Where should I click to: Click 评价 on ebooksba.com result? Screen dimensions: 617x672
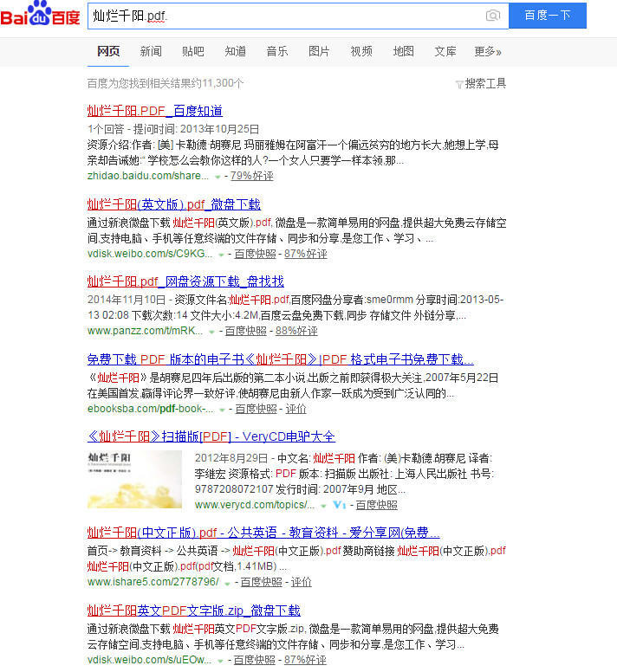[x=296, y=409]
